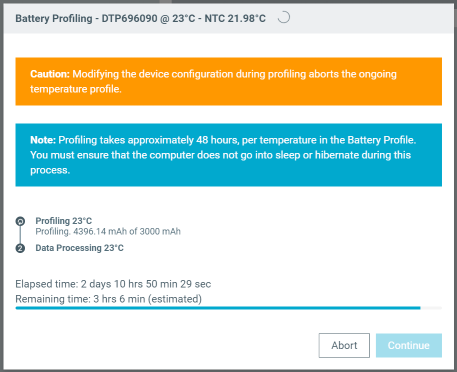Click the DTP696090 battery name in title
This screenshot has width=457, height=372.
[129, 18]
